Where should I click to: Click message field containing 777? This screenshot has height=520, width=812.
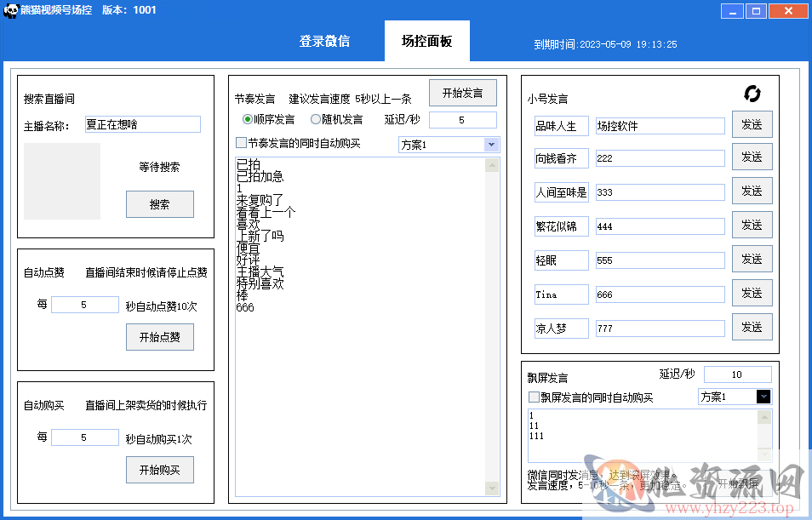pyautogui.click(x=660, y=329)
